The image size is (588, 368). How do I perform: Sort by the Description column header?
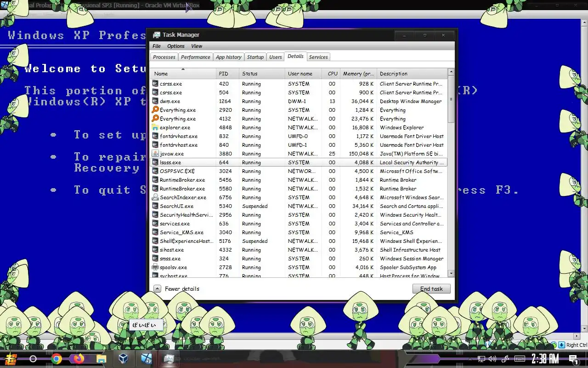[412, 74]
